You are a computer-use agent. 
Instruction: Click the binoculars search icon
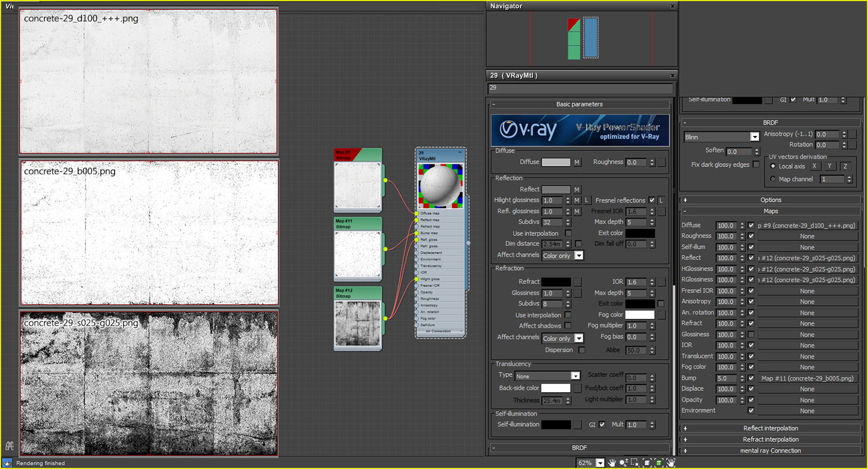[x=9, y=446]
